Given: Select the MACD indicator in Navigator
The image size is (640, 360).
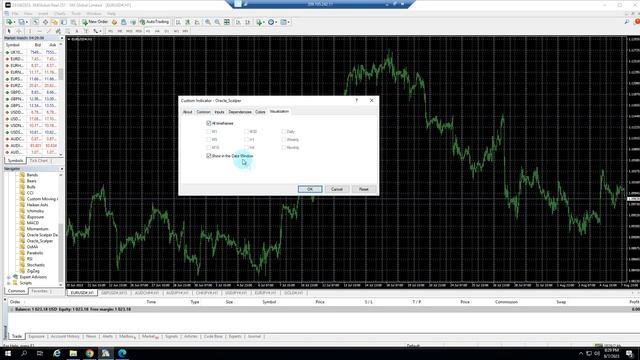Looking at the screenshot, I should (33, 223).
